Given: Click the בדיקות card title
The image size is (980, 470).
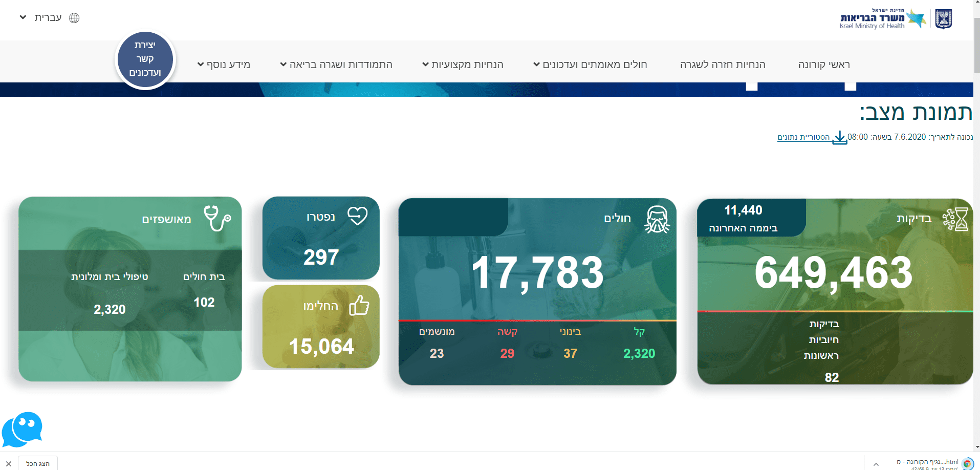Looking at the screenshot, I should [x=914, y=219].
